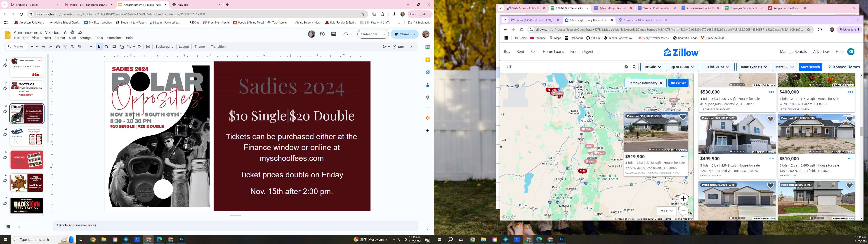
Task: Open the Insert menu in Slides
Action: [47, 38]
